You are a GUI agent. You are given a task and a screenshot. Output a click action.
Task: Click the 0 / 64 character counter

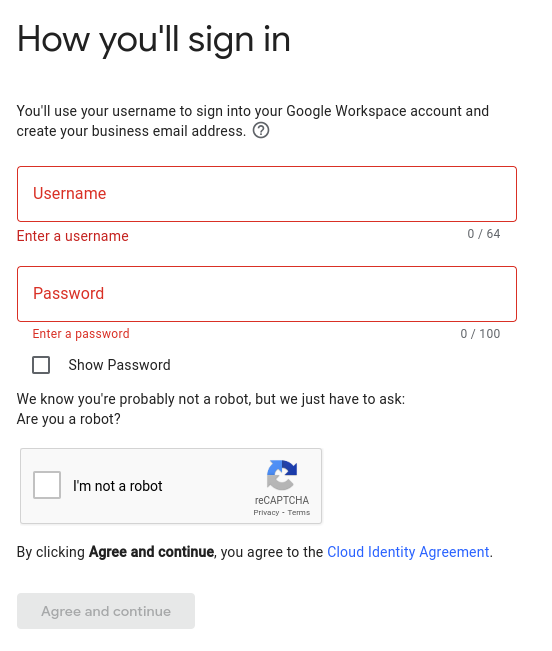(x=484, y=234)
